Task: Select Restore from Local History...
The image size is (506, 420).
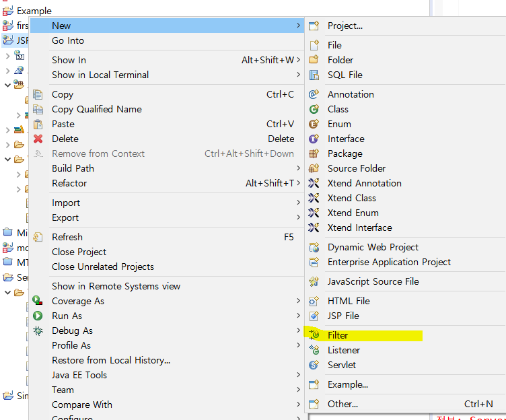Action: click(167, 360)
